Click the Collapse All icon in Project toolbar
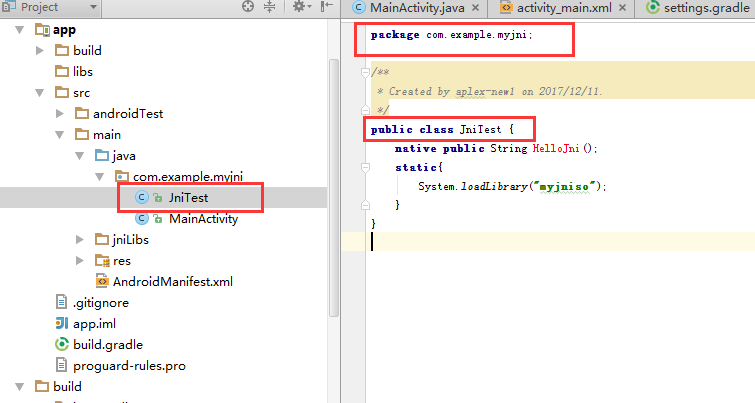 270,6
